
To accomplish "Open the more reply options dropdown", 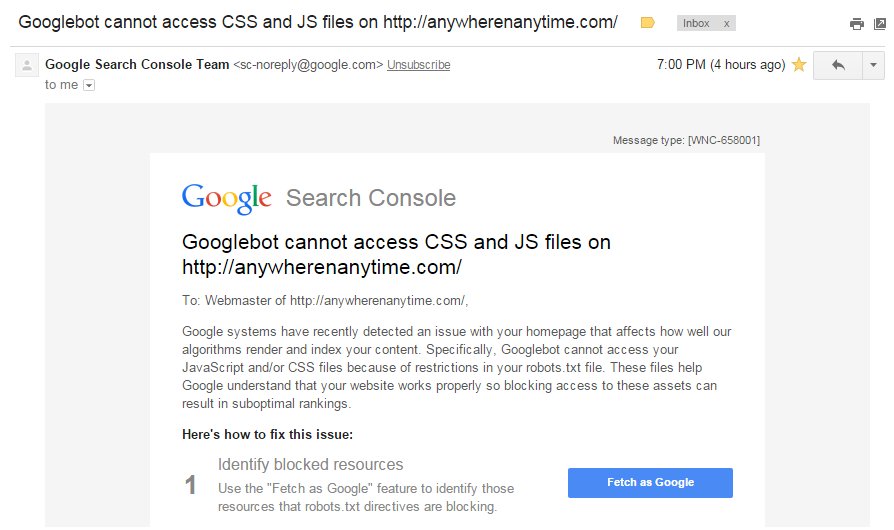I will (x=873, y=65).
